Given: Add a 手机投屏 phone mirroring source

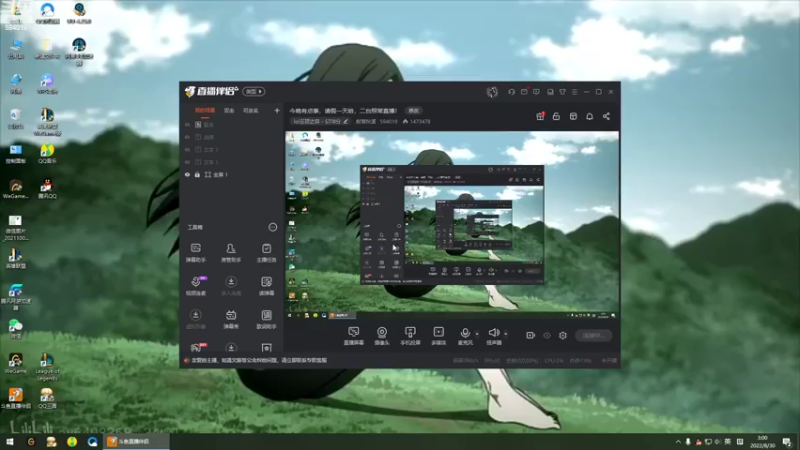Looking at the screenshot, I should tap(410, 336).
